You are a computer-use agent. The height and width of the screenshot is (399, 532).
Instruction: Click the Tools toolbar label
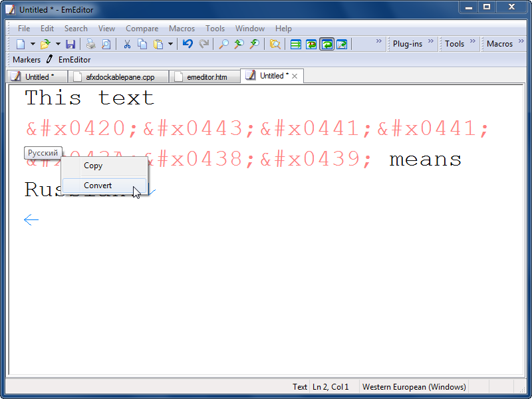[x=454, y=44]
